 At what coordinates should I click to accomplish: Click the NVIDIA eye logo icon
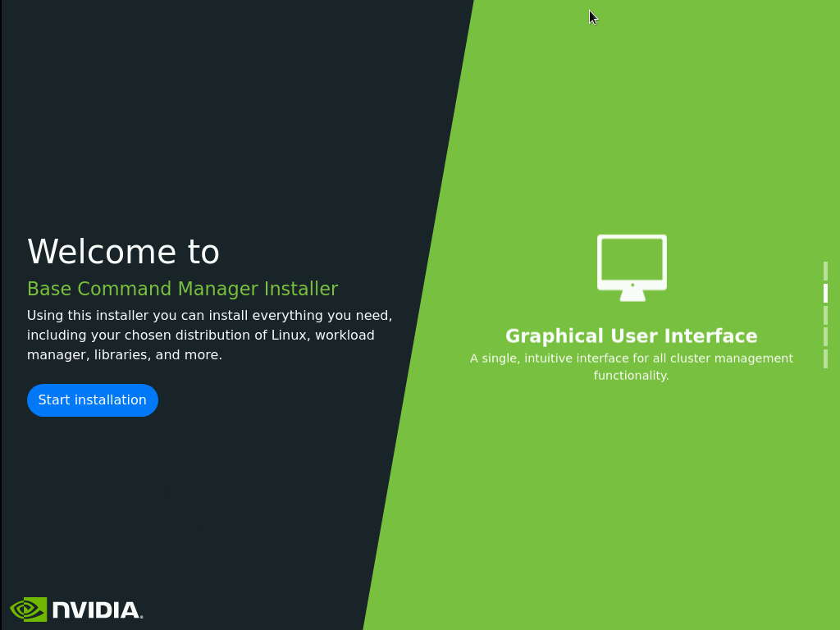click(x=28, y=609)
